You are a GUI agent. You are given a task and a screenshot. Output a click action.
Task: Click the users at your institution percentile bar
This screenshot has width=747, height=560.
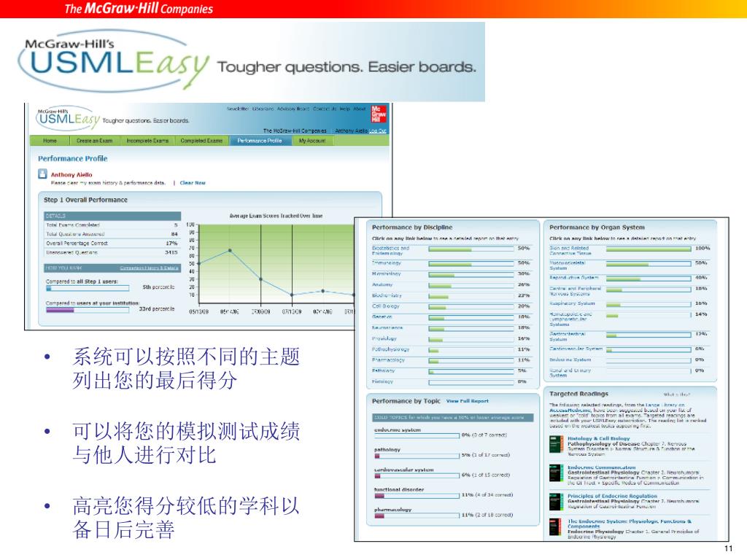pos(88,310)
